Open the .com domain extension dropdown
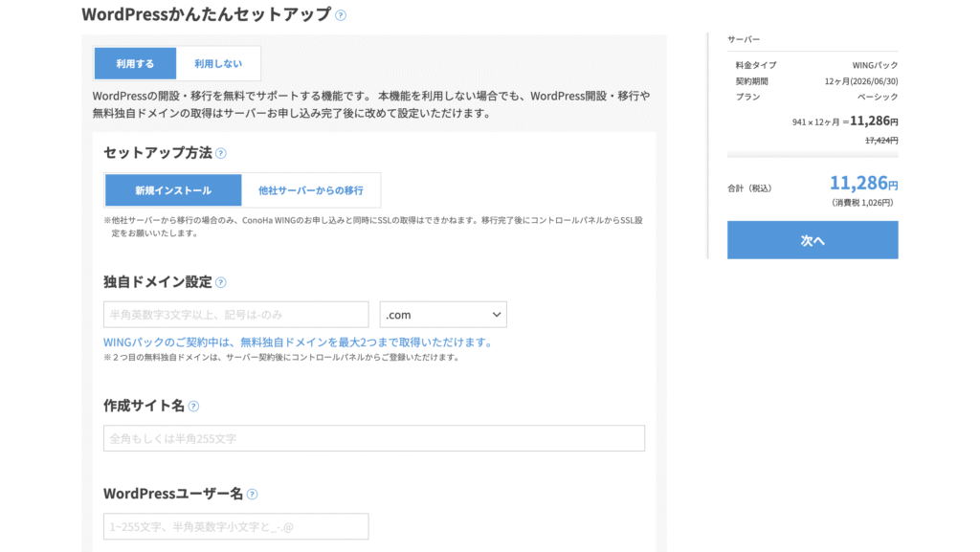Screen dimensions: 980x552 (442, 315)
